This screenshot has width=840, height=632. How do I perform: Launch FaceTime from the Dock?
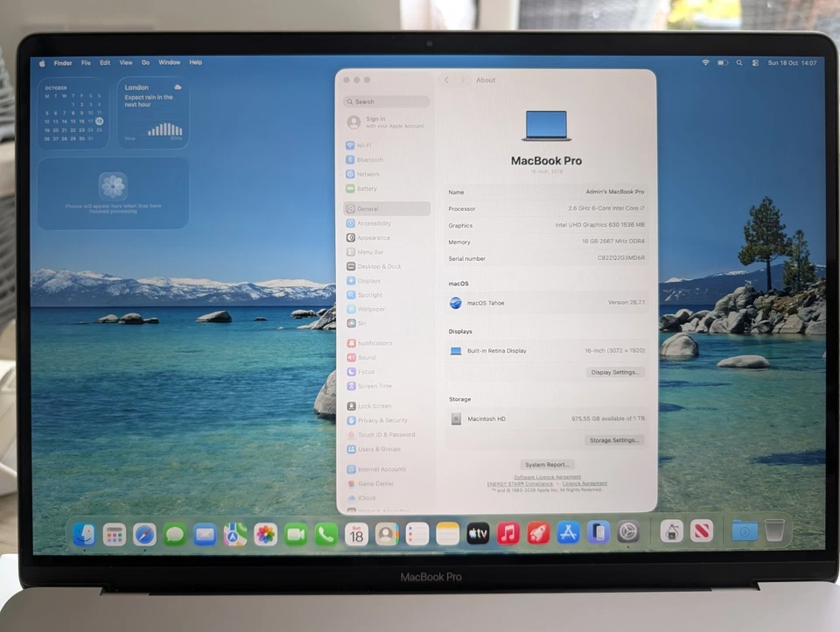[296, 534]
